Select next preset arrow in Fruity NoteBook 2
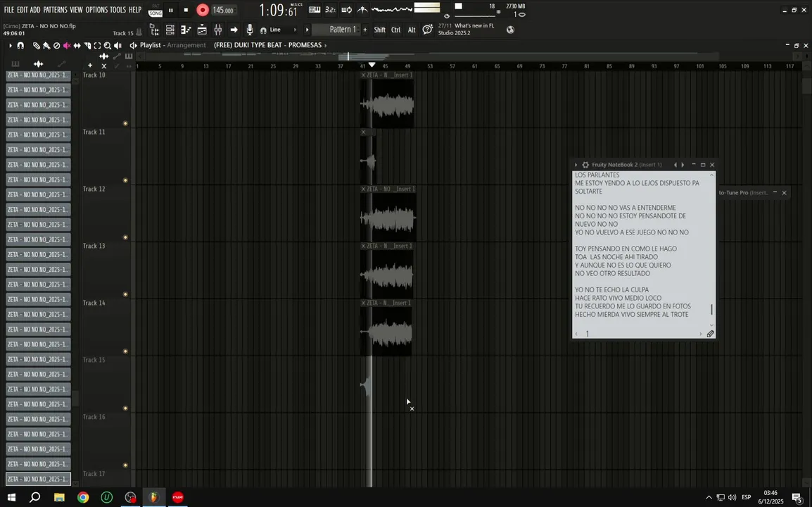This screenshot has width=812, height=507. (683, 165)
